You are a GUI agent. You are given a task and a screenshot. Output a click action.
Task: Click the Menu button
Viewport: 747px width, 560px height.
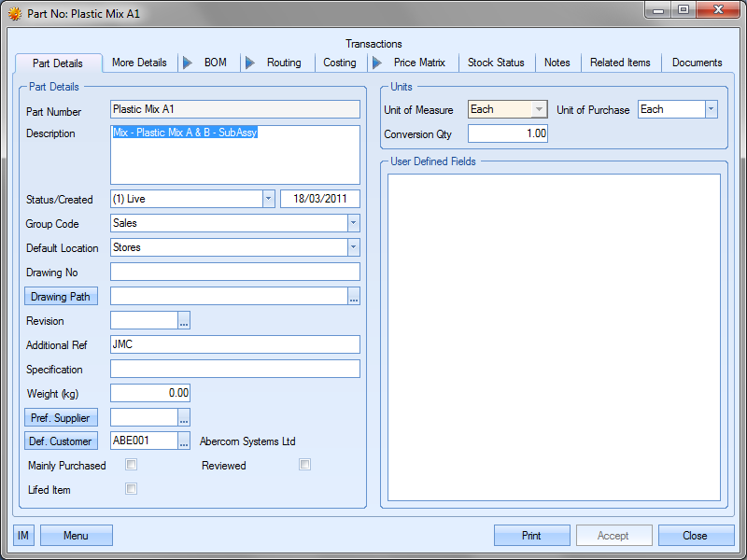pos(77,536)
